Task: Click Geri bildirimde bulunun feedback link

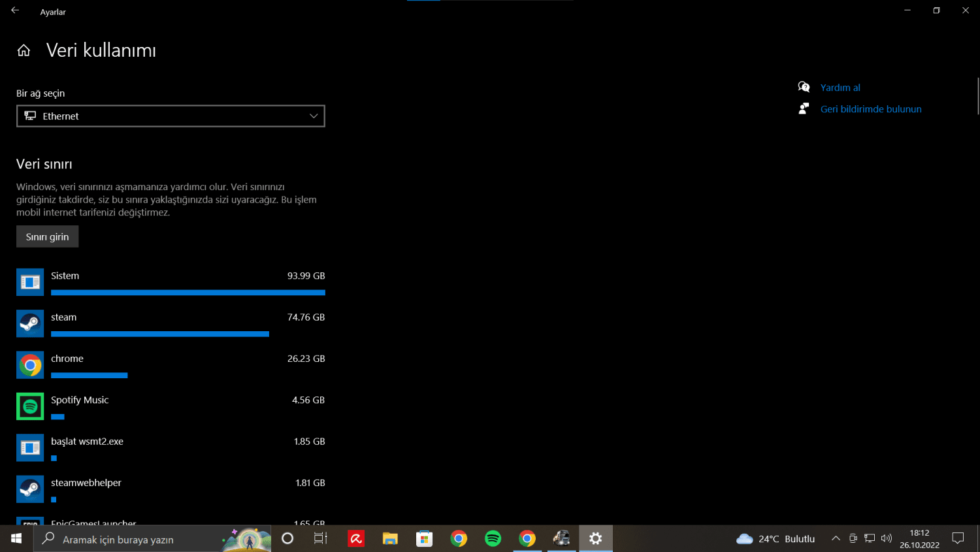Action: pos(870,109)
